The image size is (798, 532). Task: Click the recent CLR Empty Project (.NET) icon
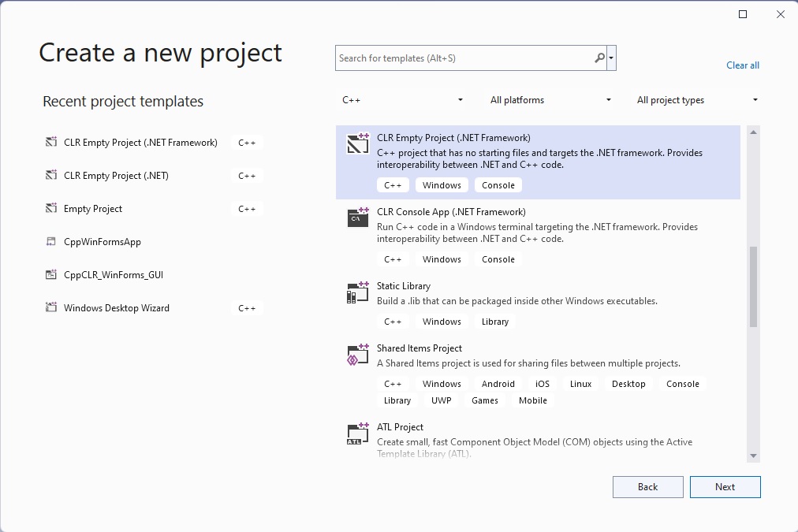pos(51,175)
